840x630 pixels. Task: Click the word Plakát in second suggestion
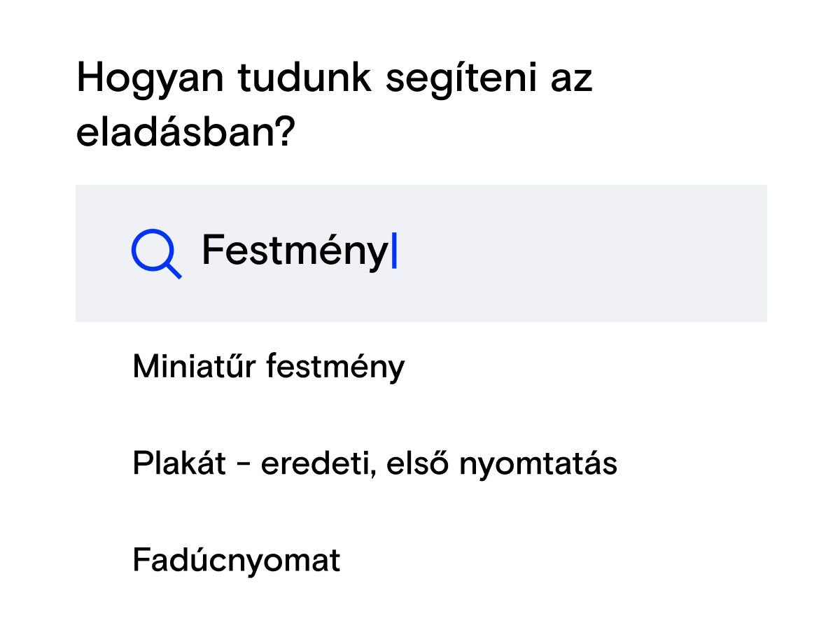(179, 463)
